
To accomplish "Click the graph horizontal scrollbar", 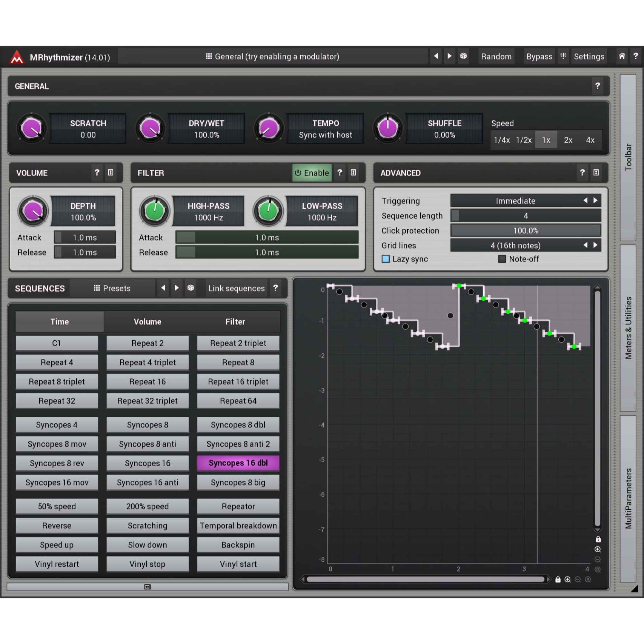I will (x=425, y=579).
